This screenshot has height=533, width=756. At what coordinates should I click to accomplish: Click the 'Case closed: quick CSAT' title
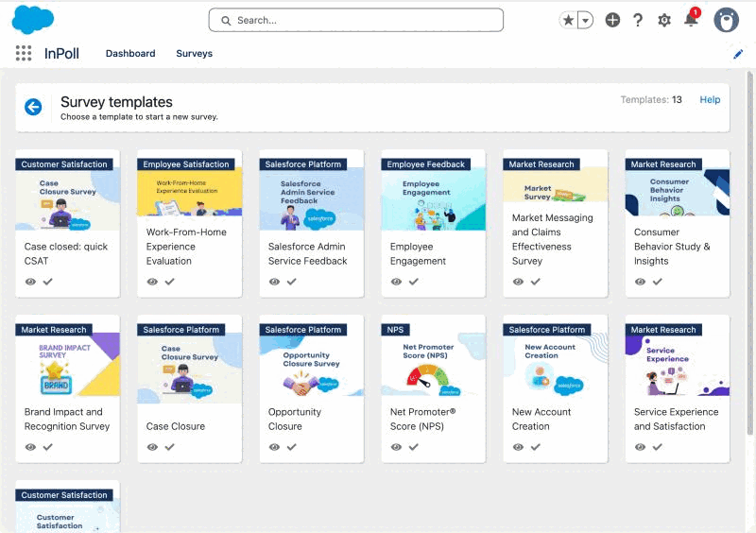(66, 253)
